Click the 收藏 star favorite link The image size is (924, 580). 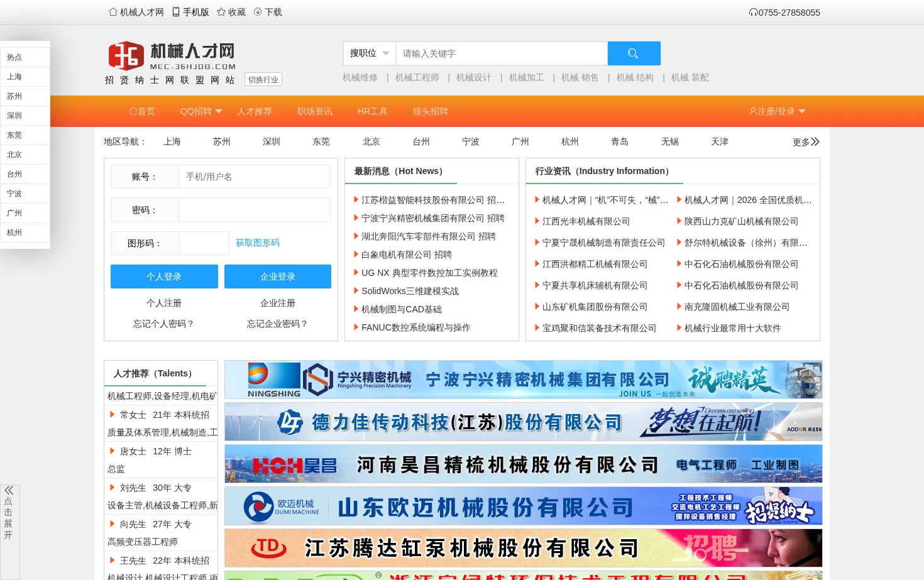231,12
